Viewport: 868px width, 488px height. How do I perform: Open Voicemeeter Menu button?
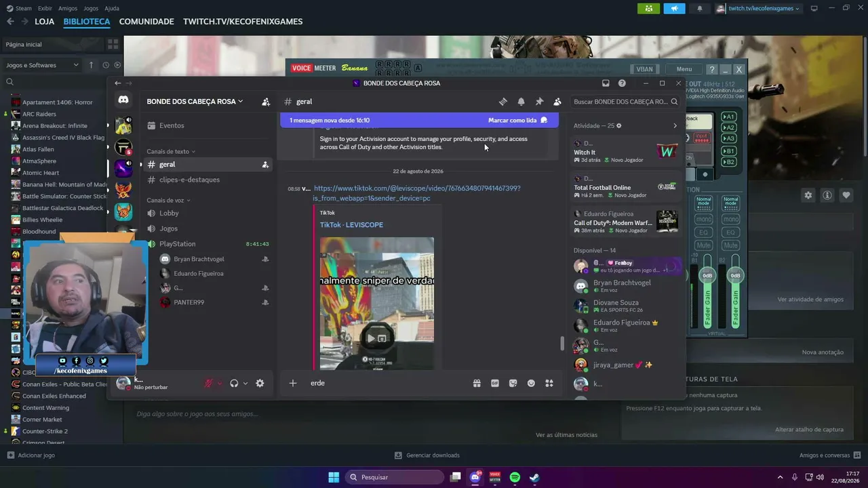684,69
